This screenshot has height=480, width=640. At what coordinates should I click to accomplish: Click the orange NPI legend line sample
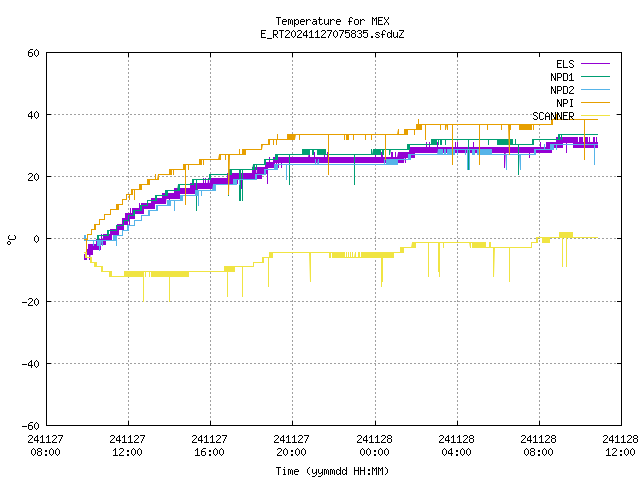(x=595, y=103)
